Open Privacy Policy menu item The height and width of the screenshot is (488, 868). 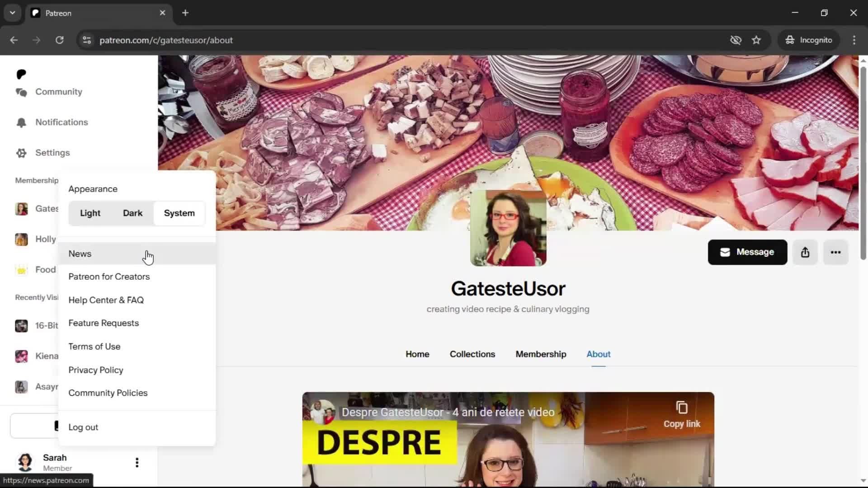point(137,370)
